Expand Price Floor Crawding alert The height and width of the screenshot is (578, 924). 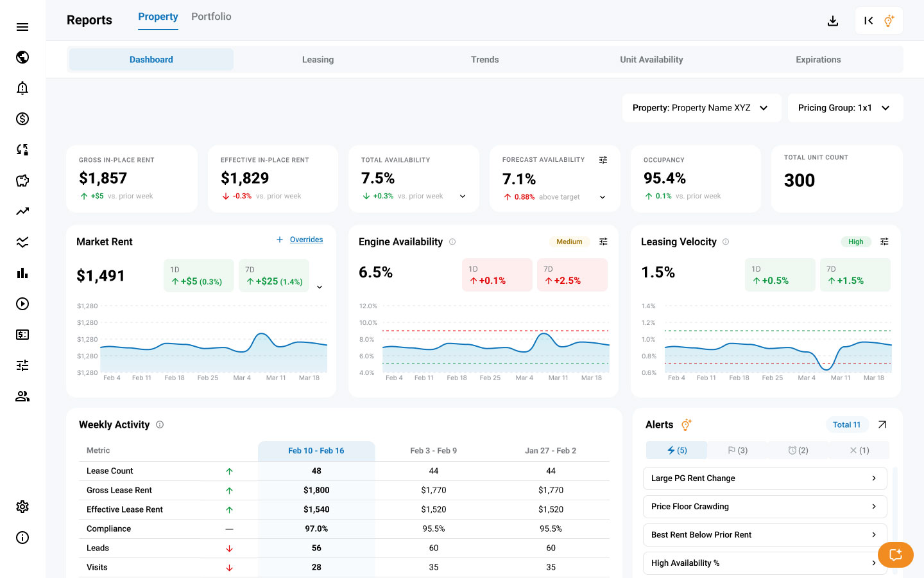[x=765, y=507]
